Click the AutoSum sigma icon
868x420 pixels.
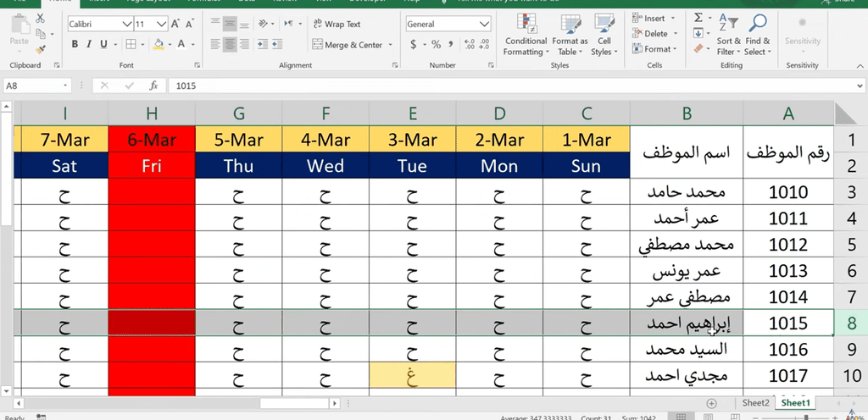click(698, 18)
